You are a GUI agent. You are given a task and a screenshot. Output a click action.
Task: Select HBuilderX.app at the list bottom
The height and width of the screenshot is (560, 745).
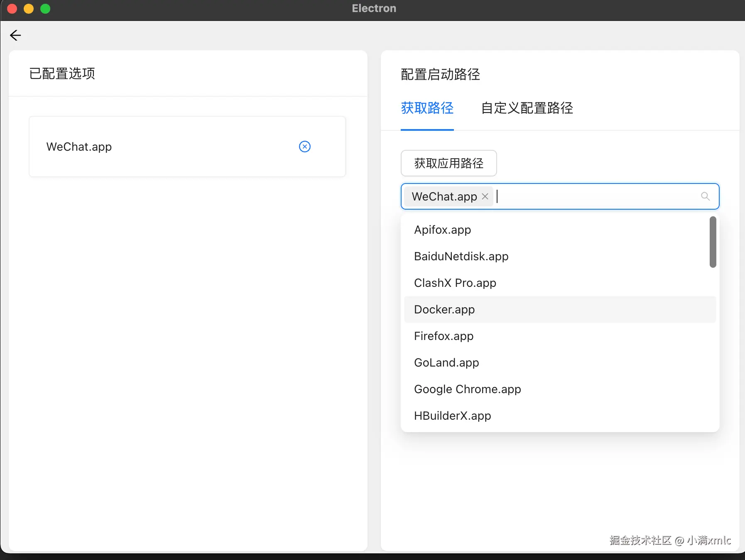tap(560, 416)
